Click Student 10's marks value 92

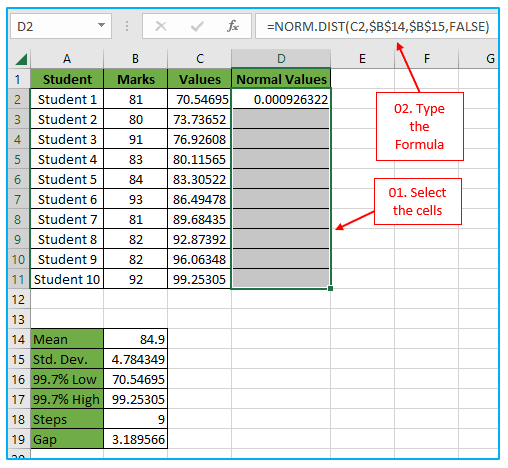tap(135, 279)
